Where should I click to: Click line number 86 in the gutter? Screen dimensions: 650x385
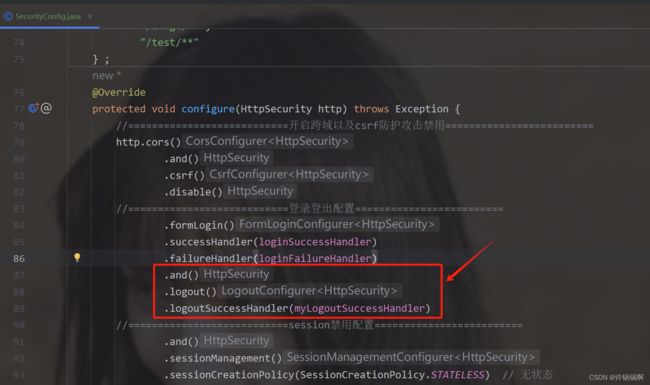19,259
